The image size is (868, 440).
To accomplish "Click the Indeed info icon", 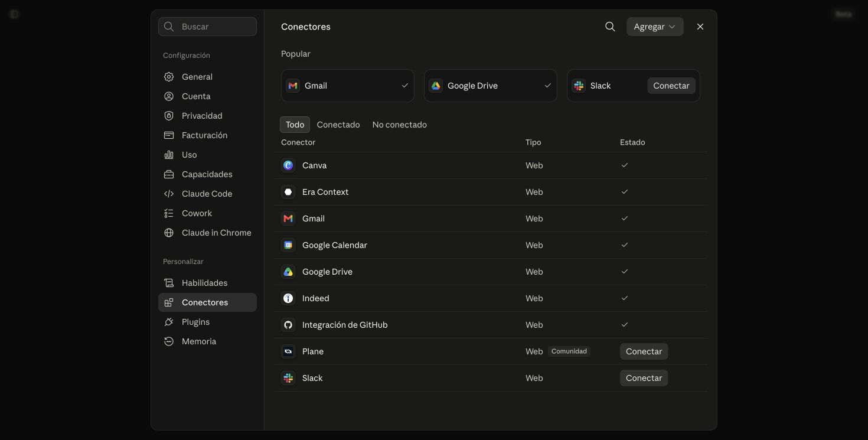I will coord(288,298).
